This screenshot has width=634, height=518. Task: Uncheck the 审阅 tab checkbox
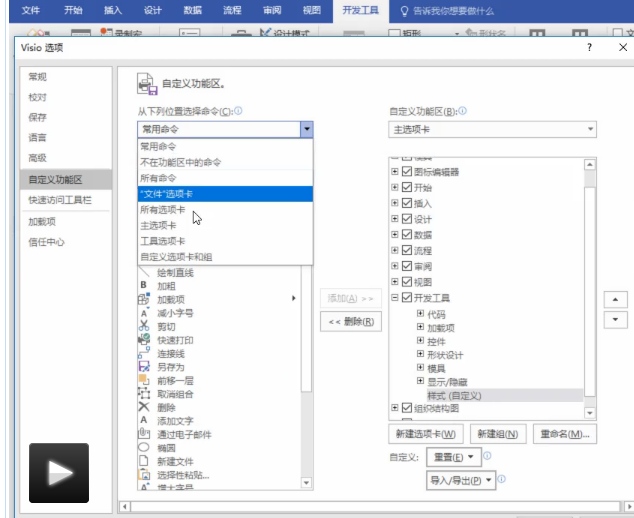point(407,266)
